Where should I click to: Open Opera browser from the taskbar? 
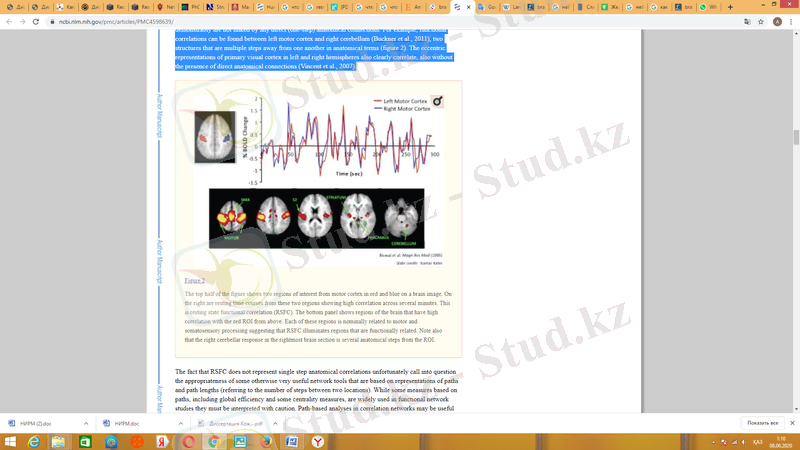tap(188, 441)
